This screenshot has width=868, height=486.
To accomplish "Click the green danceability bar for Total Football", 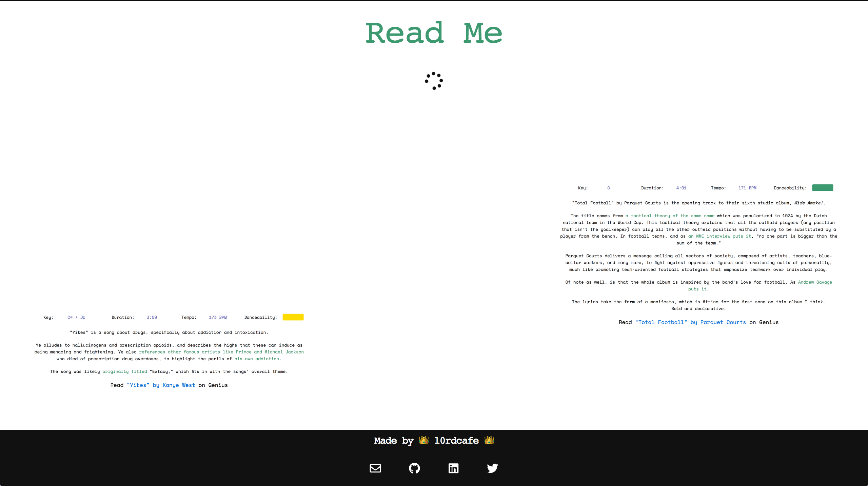I will tap(823, 187).
